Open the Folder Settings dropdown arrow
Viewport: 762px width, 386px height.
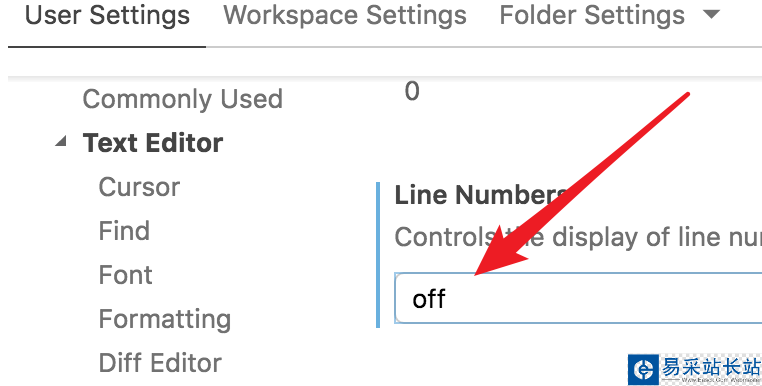click(x=711, y=15)
